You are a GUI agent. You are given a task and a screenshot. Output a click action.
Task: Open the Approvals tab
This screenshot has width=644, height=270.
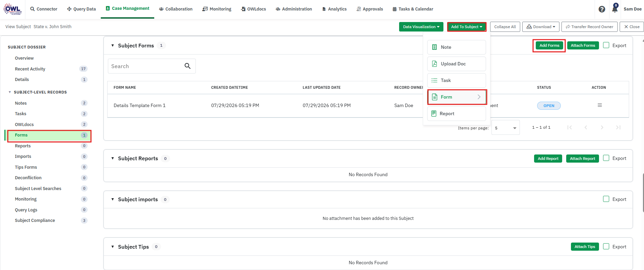(x=370, y=9)
